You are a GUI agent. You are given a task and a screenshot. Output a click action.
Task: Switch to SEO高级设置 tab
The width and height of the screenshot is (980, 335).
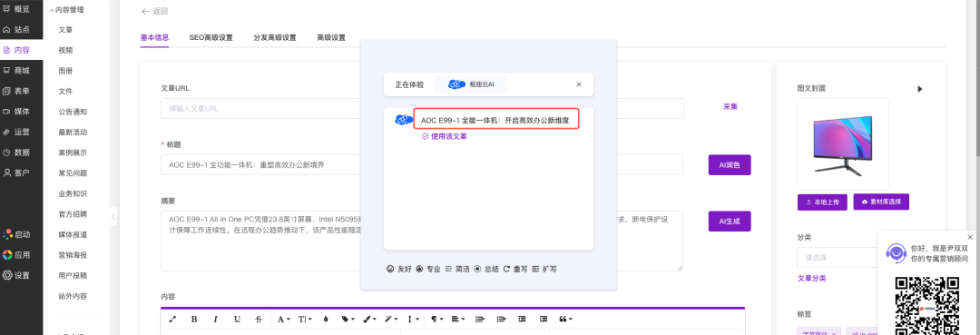pyautogui.click(x=211, y=37)
